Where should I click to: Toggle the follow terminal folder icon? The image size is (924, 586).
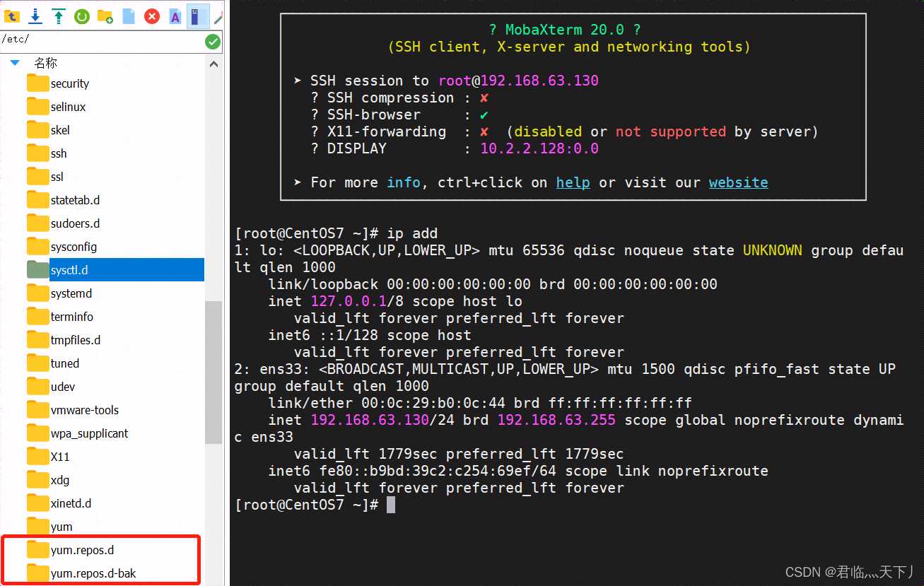click(x=198, y=16)
